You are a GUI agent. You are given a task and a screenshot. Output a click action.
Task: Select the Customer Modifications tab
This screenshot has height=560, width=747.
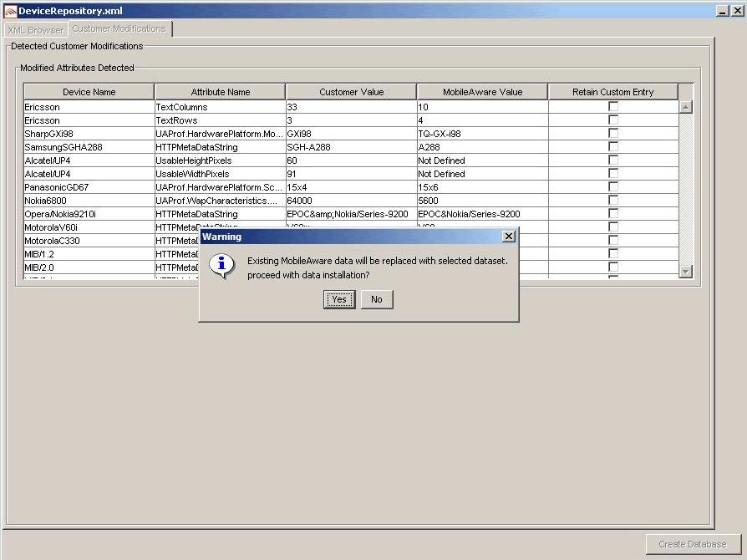[x=119, y=28]
